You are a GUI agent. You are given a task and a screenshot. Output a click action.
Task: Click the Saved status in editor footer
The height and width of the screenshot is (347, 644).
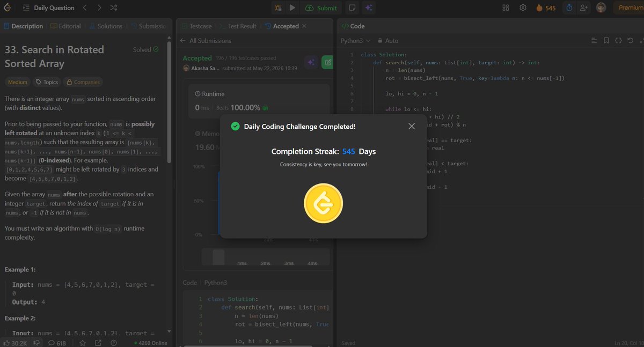tap(348, 343)
